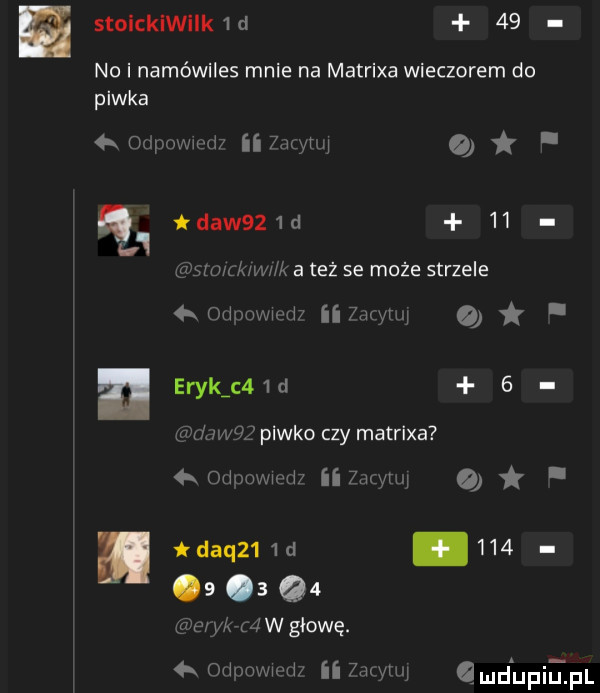Open the @daw92 mention link

[215, 433]
